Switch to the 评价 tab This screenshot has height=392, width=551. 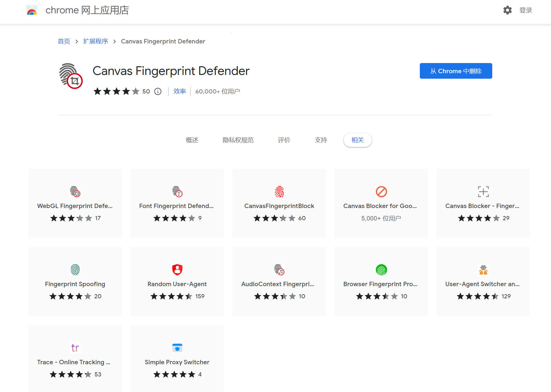click(x=284, y=140)
